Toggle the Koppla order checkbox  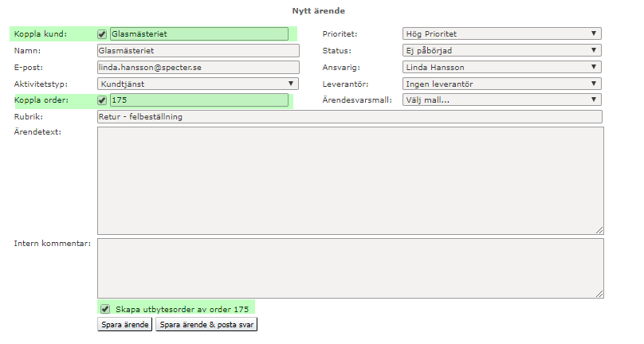102,100
